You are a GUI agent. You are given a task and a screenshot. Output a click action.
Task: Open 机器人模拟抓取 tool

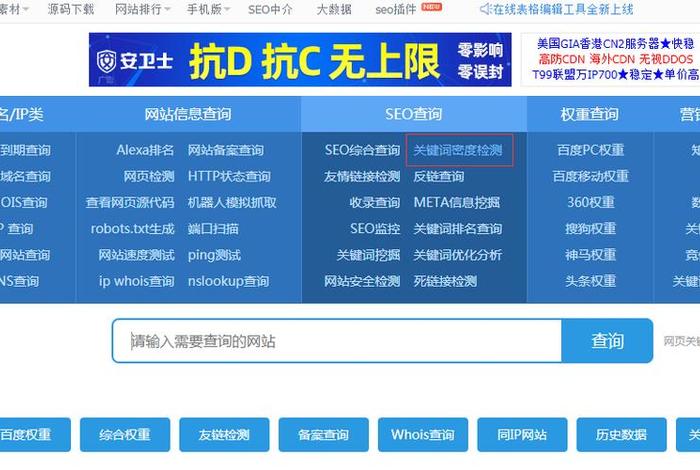tap(232, 203)
